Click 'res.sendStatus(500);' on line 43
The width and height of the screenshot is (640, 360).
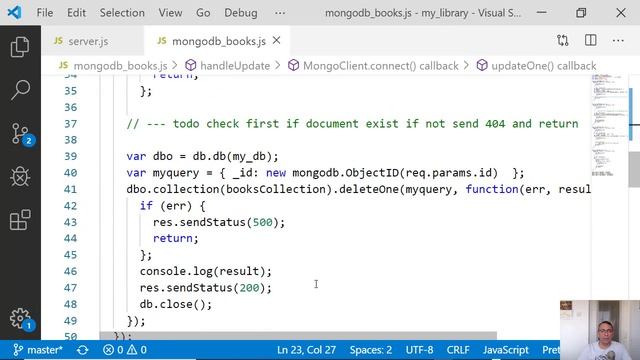pos(219,222)
